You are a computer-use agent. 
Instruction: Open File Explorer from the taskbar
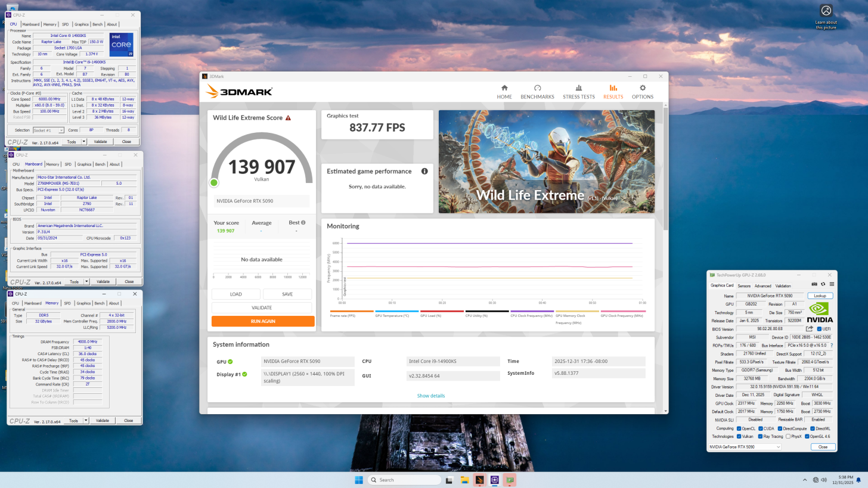click(x=464, y=480)
